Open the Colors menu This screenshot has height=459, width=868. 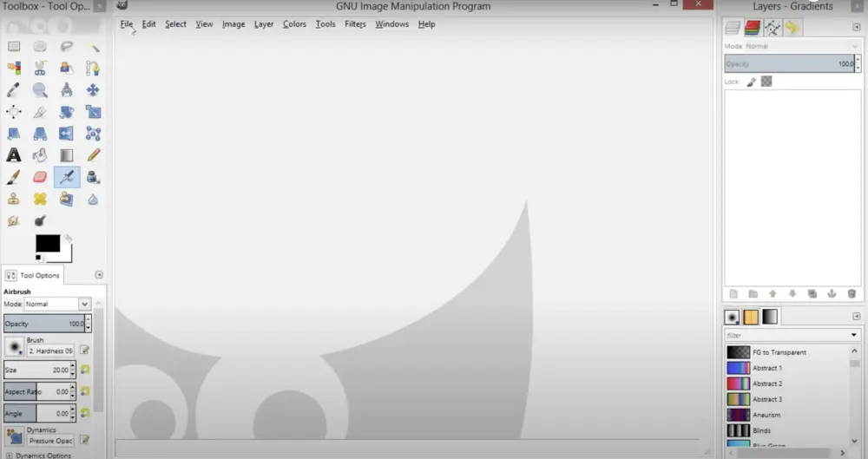point(294,24)
